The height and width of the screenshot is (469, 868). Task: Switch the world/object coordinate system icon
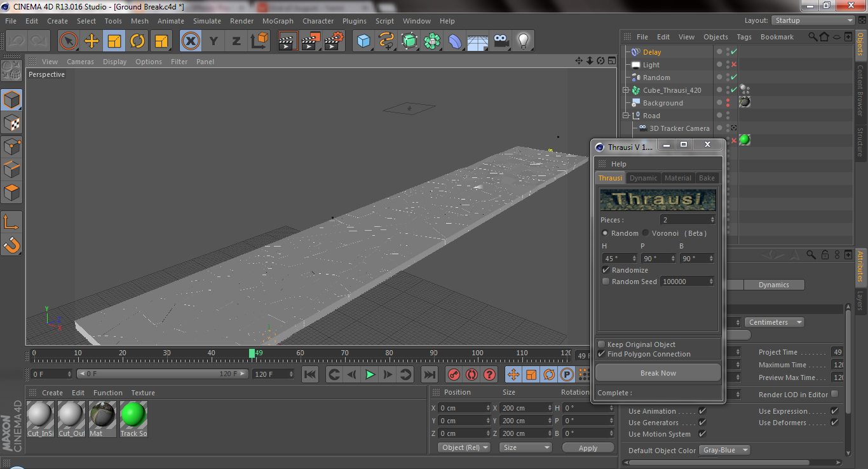[x=259, y=41]
